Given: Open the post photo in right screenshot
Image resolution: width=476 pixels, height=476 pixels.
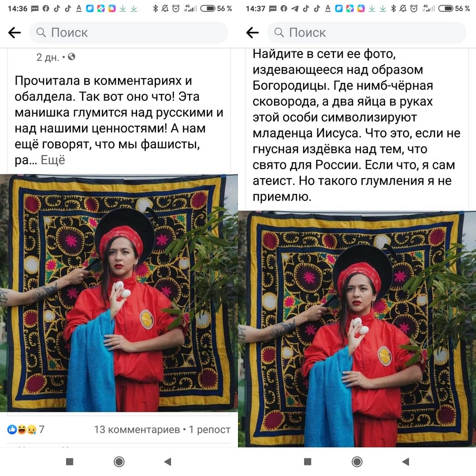Looking at the screenshot, I should tap(357, 329).
